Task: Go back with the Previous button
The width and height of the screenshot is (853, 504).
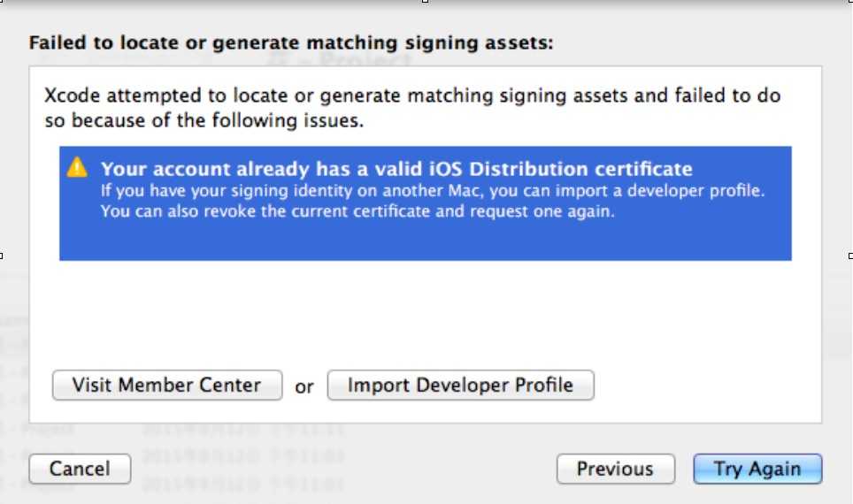Action: click(615, 469)
